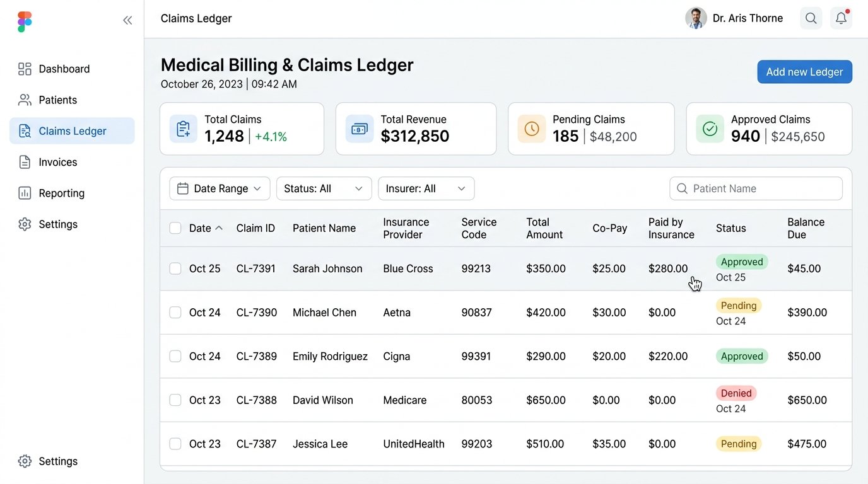Screen dimensions: 868x484
Task: Click Status column header
Action: (x=731, y=228)
